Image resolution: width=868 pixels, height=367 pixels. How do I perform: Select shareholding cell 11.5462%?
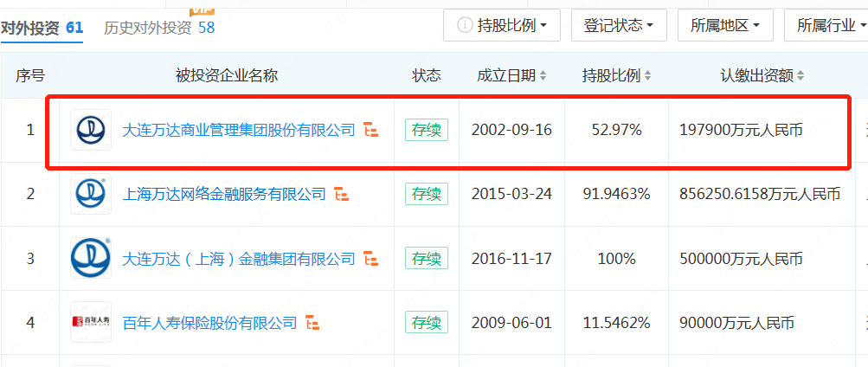click(x=617, y=323)
